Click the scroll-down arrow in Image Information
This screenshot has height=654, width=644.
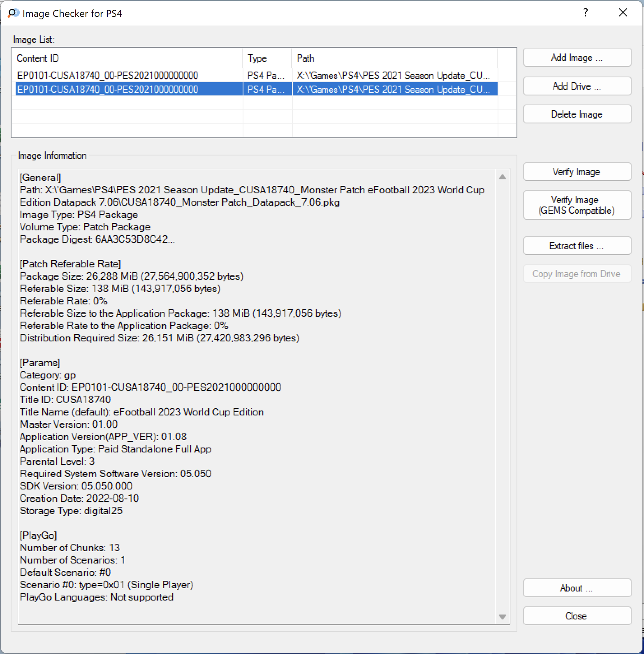click(x=502, y=617)
